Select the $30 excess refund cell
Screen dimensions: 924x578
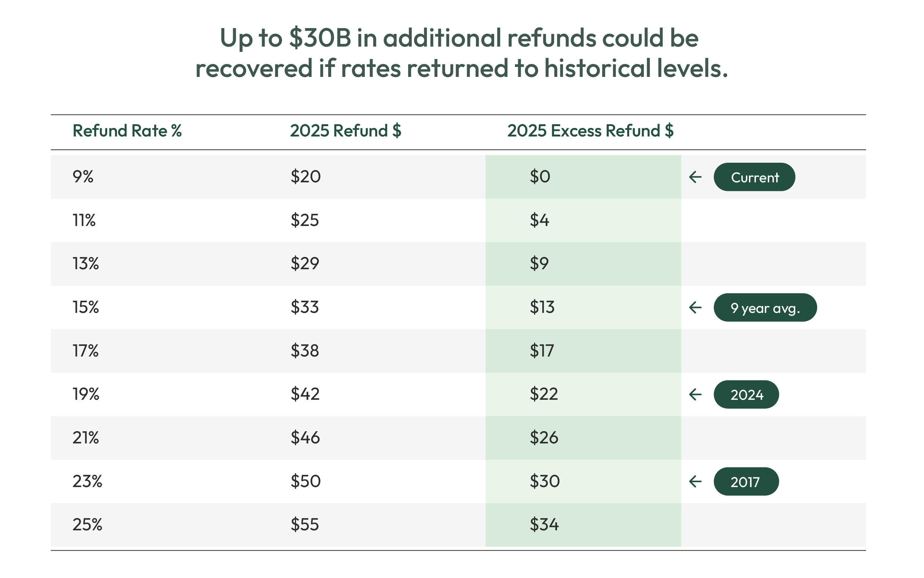(544, 481)
